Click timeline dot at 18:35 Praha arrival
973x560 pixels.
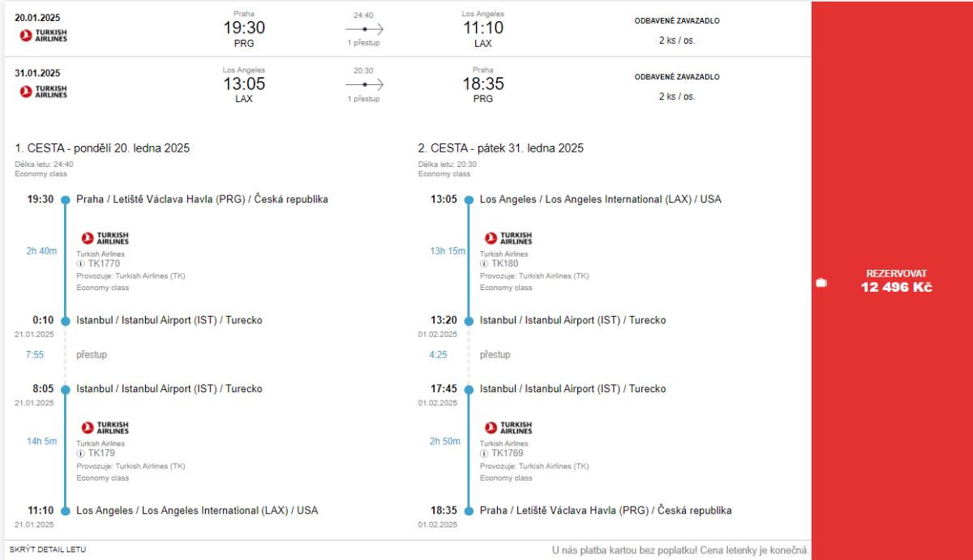point(469,511)
